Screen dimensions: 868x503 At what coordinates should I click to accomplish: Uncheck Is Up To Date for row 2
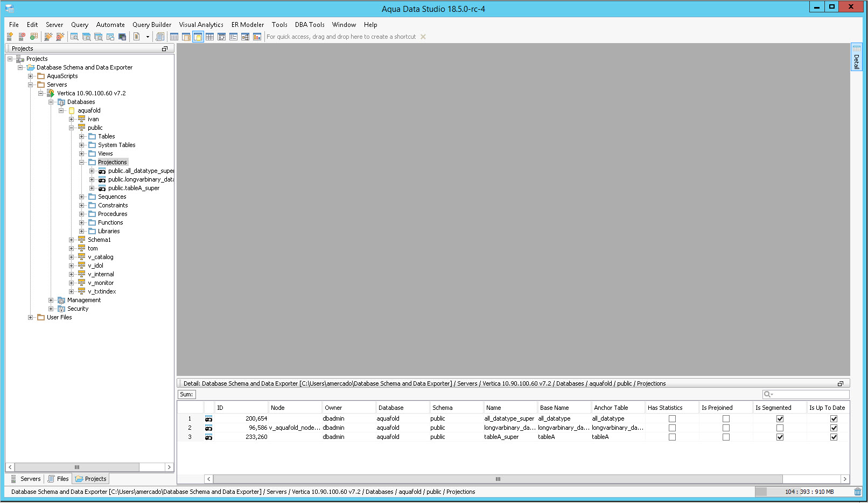coord(834,428)
